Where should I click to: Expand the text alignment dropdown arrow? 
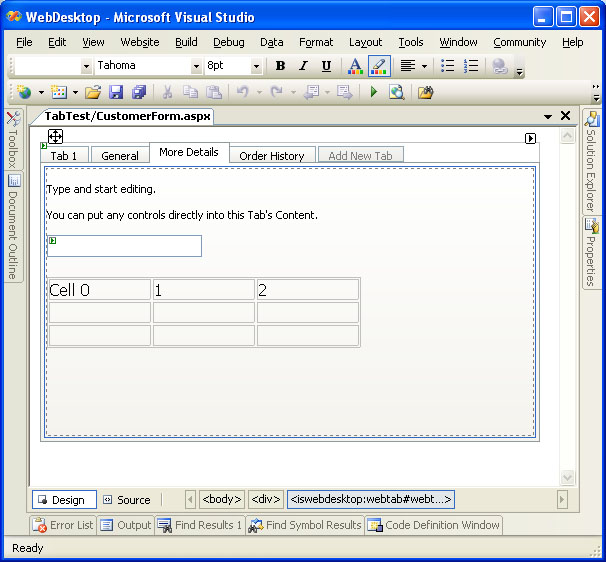point(424,66)
